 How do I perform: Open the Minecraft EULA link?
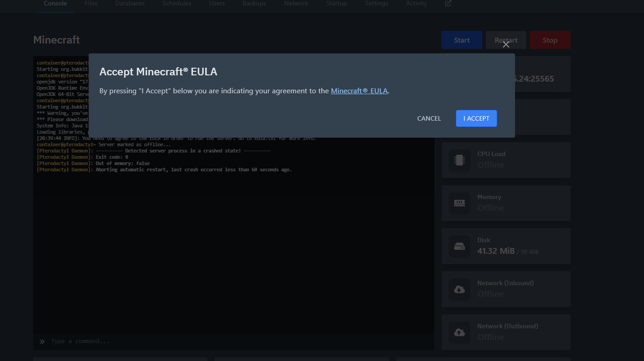tap(359, 91)
